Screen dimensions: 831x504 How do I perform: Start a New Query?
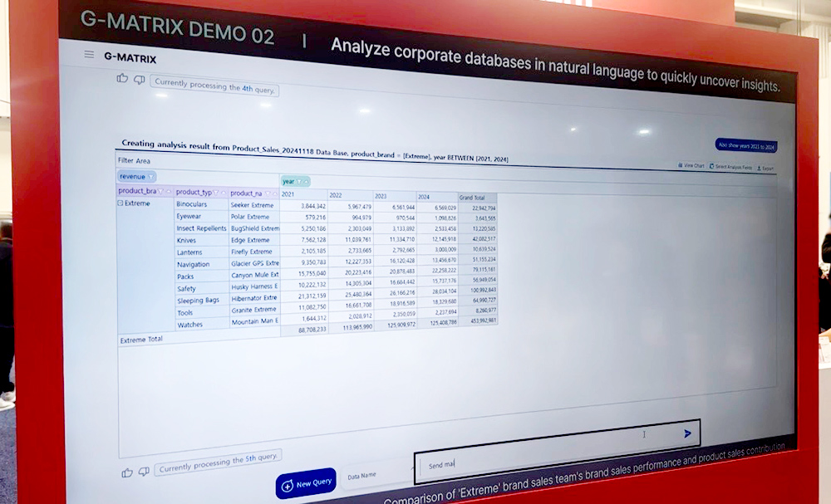(306, 483)
